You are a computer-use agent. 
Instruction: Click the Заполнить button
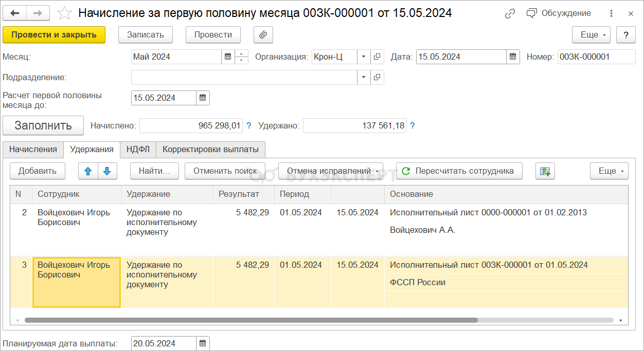pos(43,125)
